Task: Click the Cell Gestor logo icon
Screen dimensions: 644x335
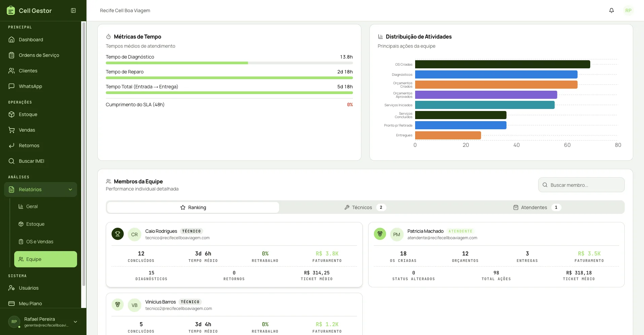Action: click(x=11, y=10)
